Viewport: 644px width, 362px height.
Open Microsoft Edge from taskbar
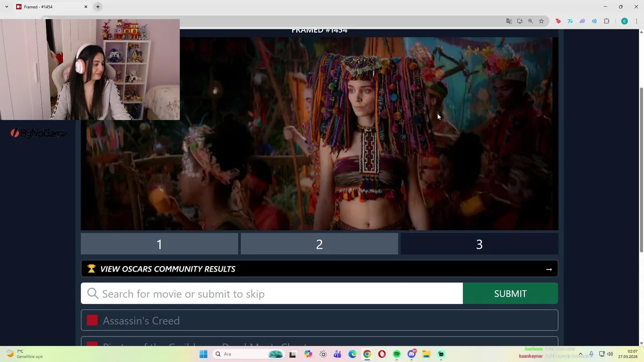(x=352, y=354)
